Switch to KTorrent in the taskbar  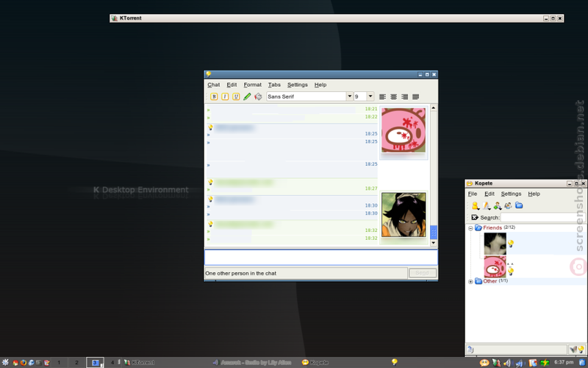pos(139,362)
